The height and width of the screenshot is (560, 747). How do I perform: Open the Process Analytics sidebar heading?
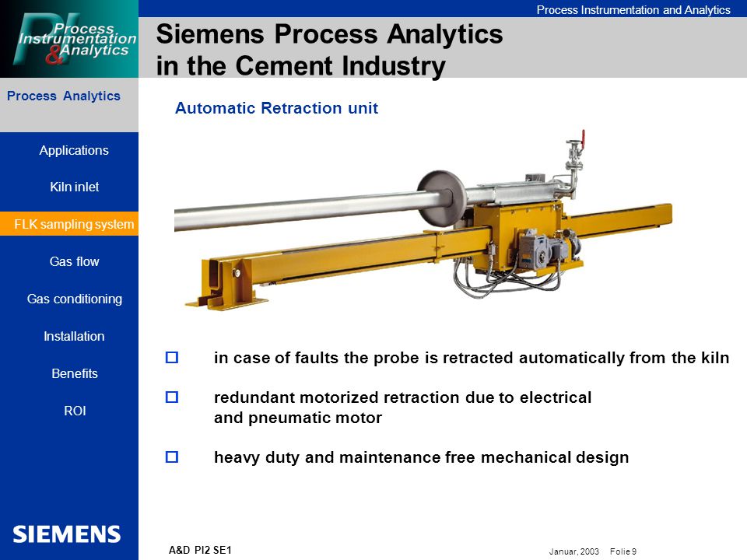point(64,96)
